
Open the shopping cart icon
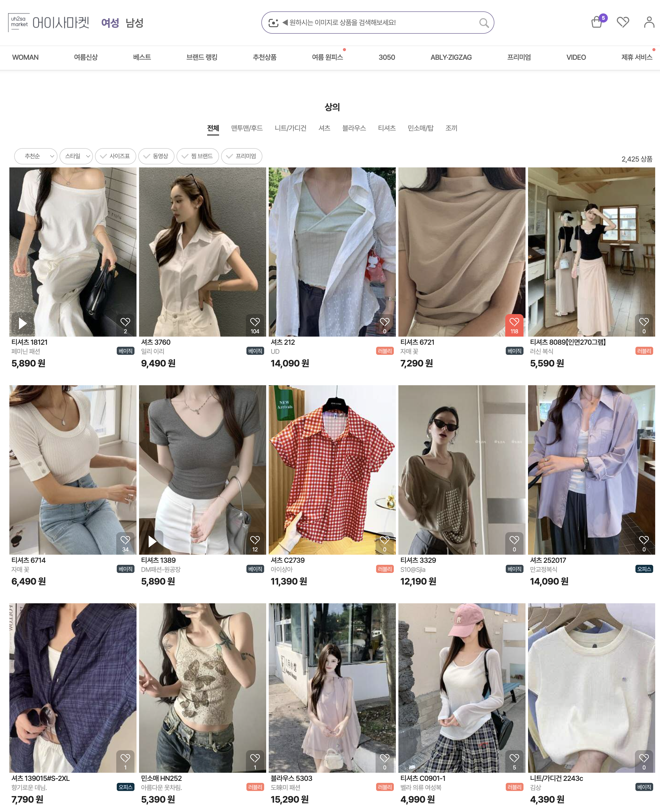coord(596,23)
